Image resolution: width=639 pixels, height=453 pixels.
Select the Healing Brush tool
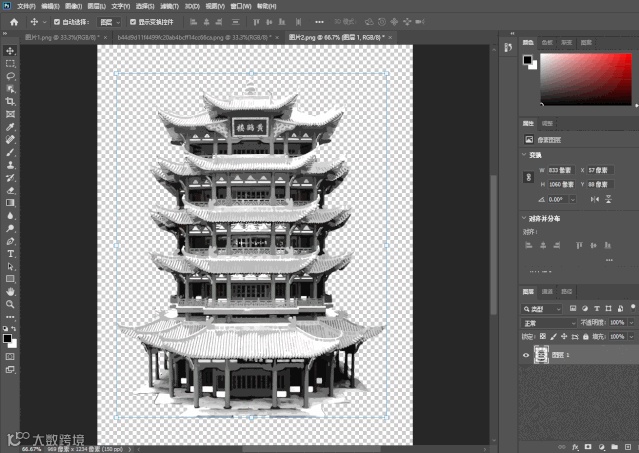pos(10,139)
